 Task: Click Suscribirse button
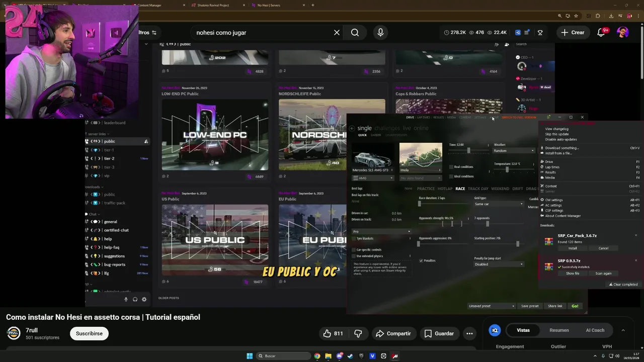click(89, 333)
